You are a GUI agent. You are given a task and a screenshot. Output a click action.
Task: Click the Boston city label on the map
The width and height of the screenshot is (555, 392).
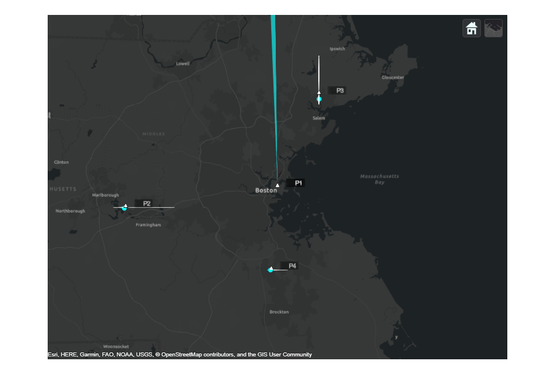tap(265, 190)
